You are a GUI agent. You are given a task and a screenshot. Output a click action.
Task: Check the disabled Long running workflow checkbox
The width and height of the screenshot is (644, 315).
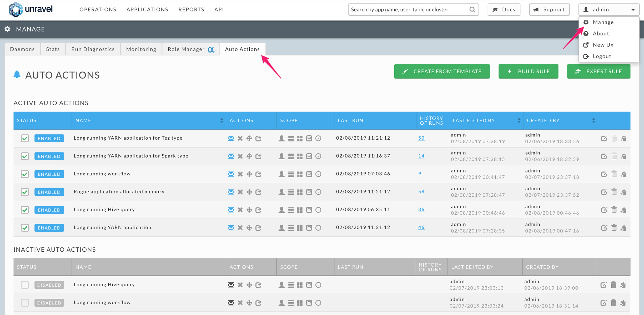[25, 303]
